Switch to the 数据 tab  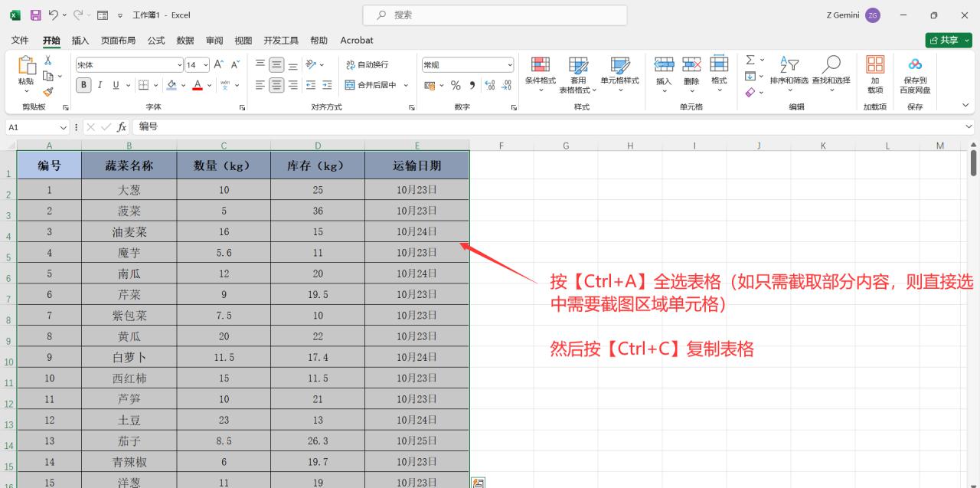click(185, 40)
